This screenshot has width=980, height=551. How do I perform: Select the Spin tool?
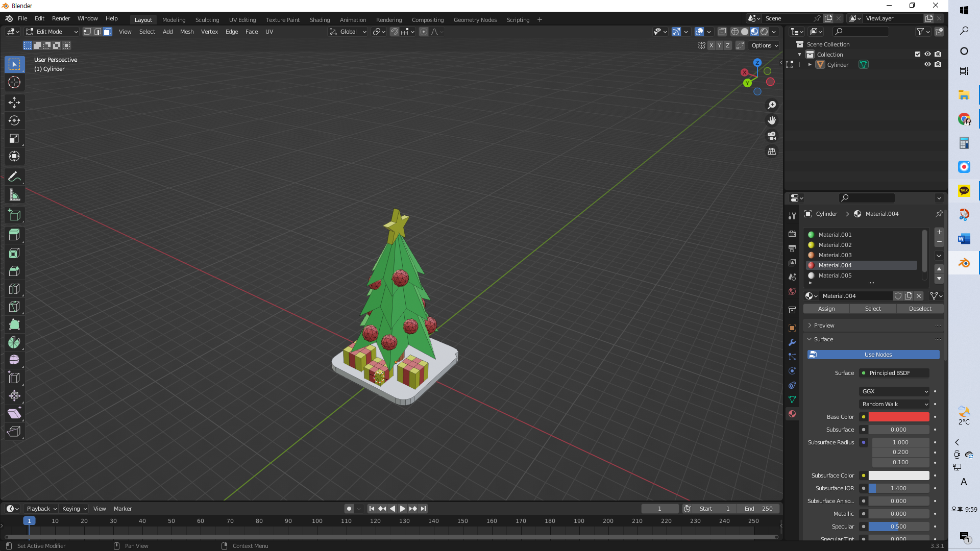pos(14,342)
